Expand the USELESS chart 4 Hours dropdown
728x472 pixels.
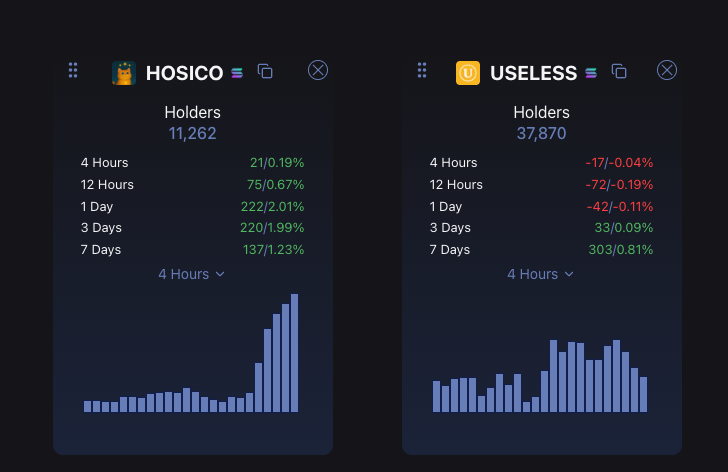pos(541,274)
